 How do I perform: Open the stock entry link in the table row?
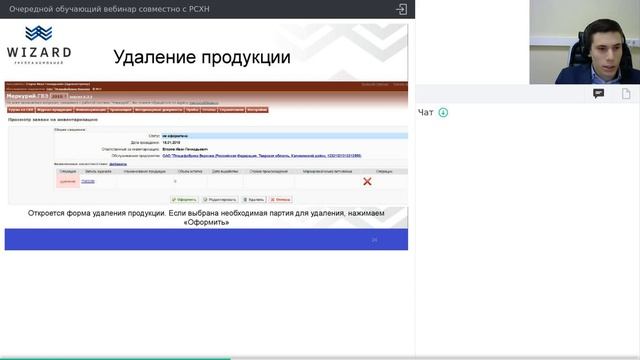point(88,181)
